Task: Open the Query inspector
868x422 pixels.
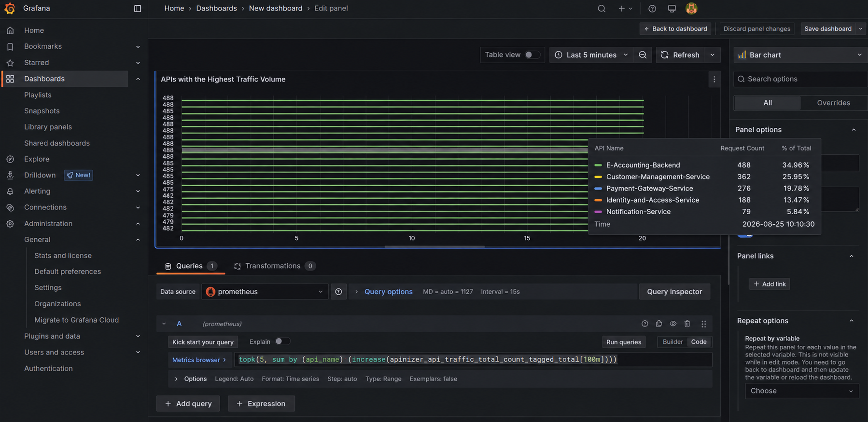Action: [x=674, y=292]
